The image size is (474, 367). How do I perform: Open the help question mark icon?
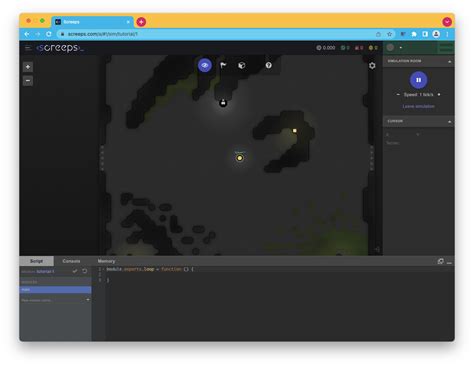pyautogui.click(x=268, y=65)
